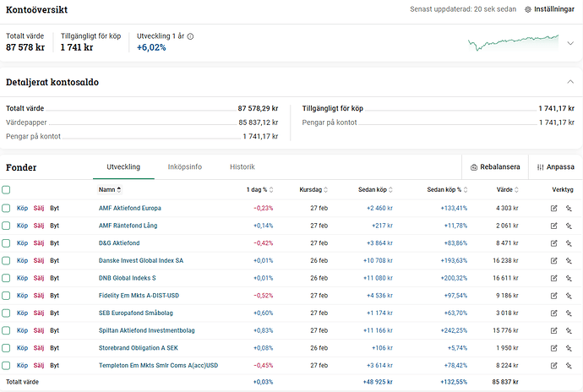Viewport: 583px width, 392px height.
Task: Click Byt for AMF Räntefond Lång
Action: pyautogui.click(x=55, y=226)
